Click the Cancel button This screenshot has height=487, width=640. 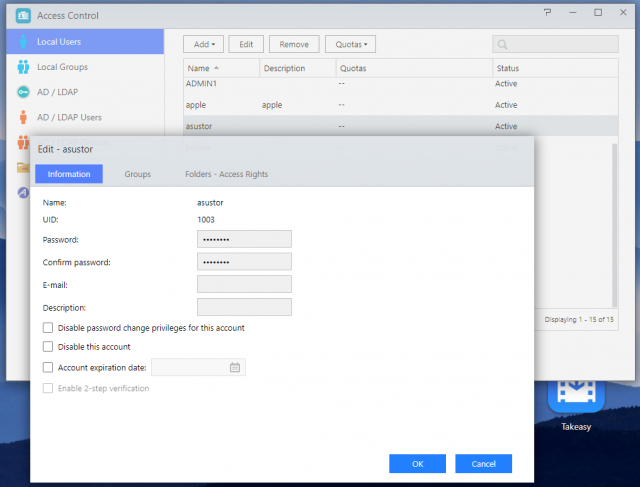coord(483,463)
